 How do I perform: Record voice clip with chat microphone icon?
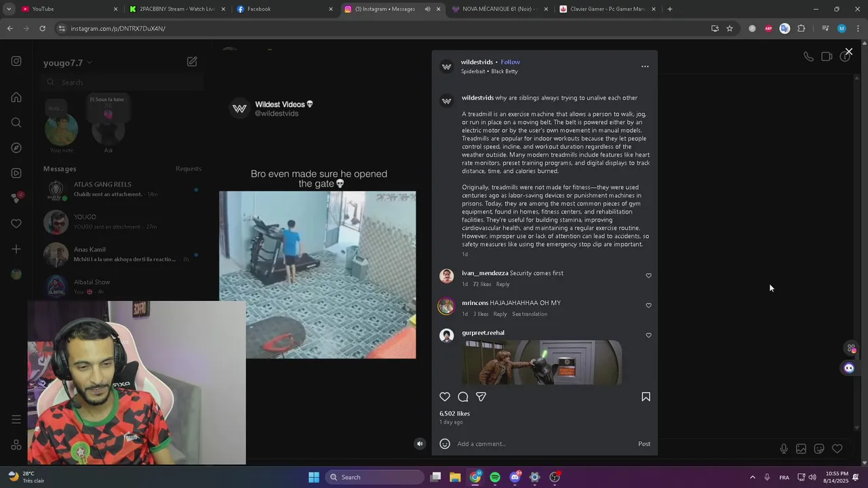coord(784,449)
